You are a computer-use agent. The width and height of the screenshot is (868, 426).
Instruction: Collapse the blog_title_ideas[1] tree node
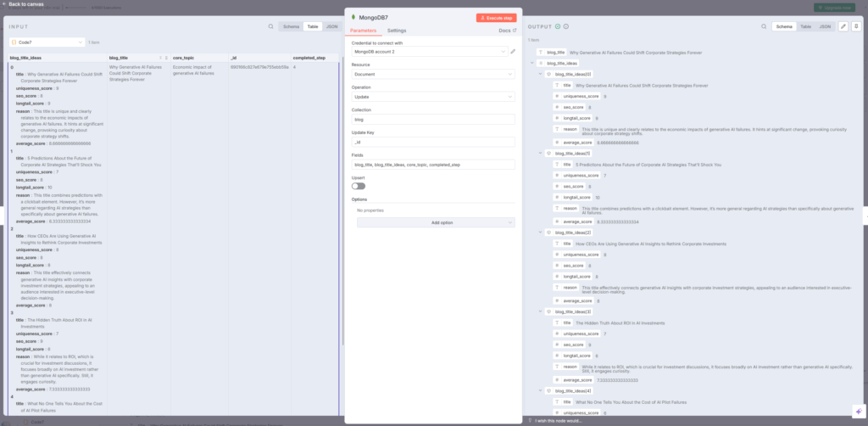pyautogui.click(x=542, y=153)
